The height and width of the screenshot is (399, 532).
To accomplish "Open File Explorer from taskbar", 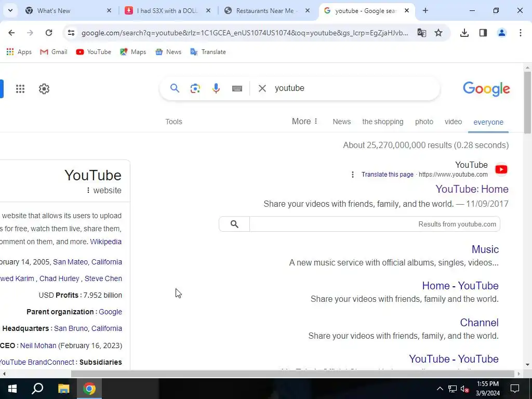I will [x=63, y=389].
